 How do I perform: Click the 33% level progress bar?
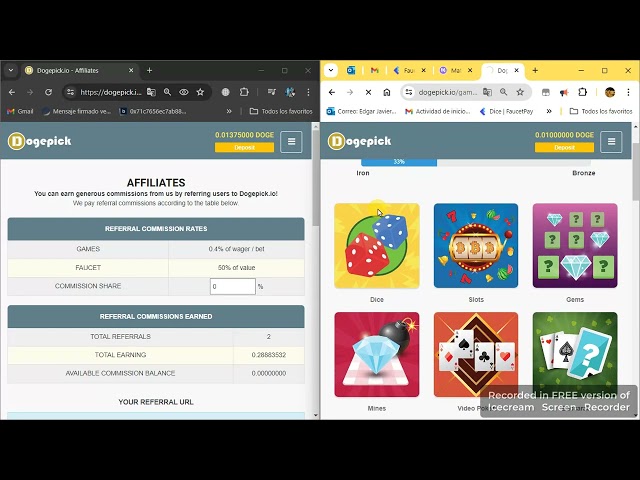(x=399, y=161)
